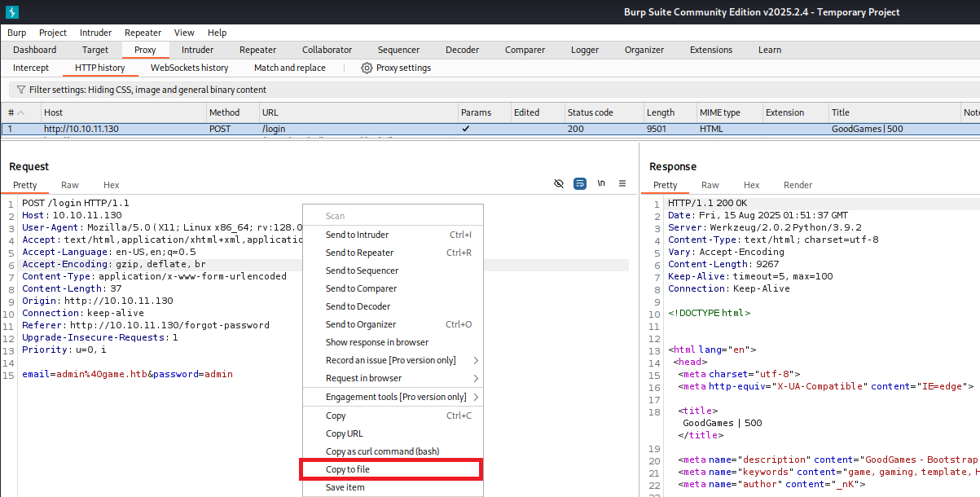The height and width of the screenshot is (497, 980).
Task: Expand the Record an issue submenu
Action: pyautogui.click(x=393, y=360)
